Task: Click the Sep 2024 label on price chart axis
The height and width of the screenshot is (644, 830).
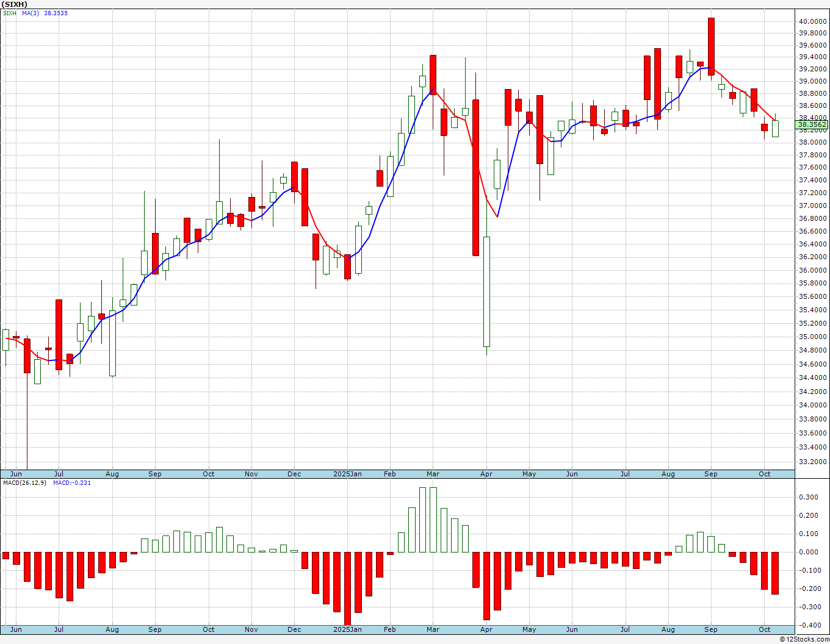Action: pyautogui.click(x=155, y=474)
